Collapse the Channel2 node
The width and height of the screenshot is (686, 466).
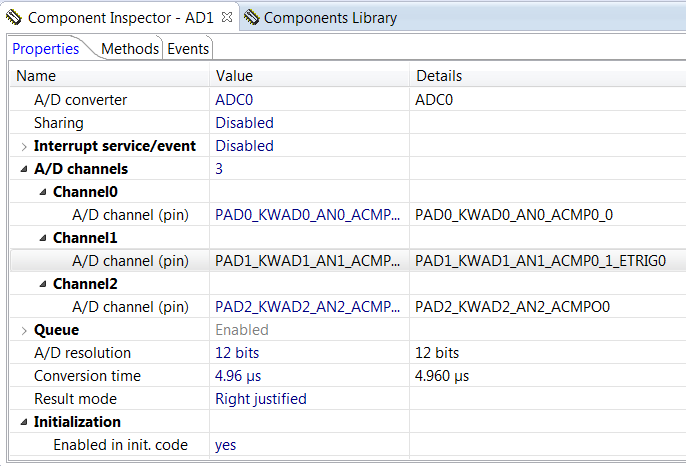point(43,284)
